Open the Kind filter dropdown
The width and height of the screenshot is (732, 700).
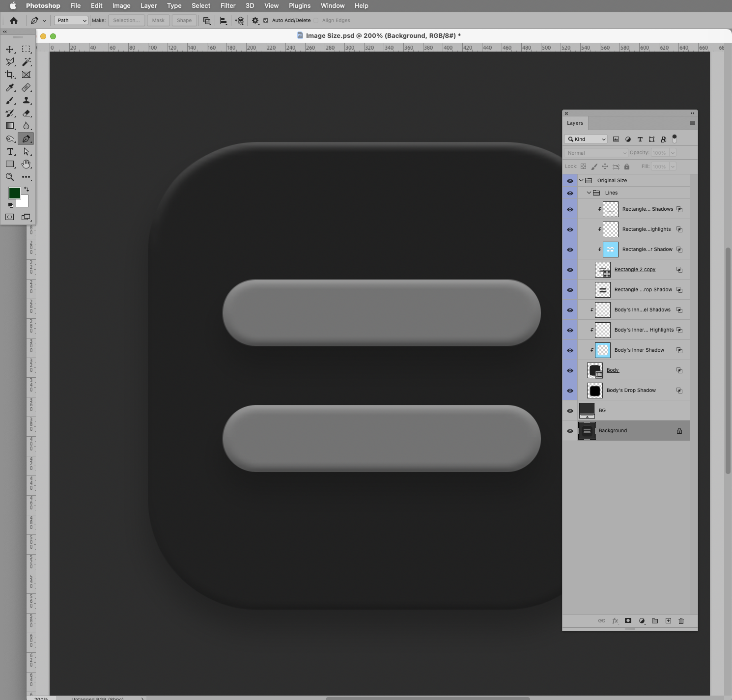pos(586,139)
